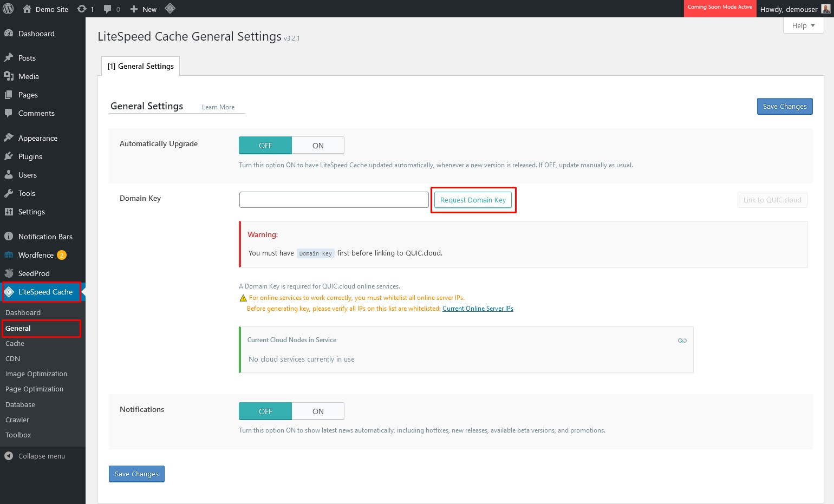Open Tools wrench icon in sidebar
Image resolution: width=834 pixels, height=504 pixels.
coord(9,193)
